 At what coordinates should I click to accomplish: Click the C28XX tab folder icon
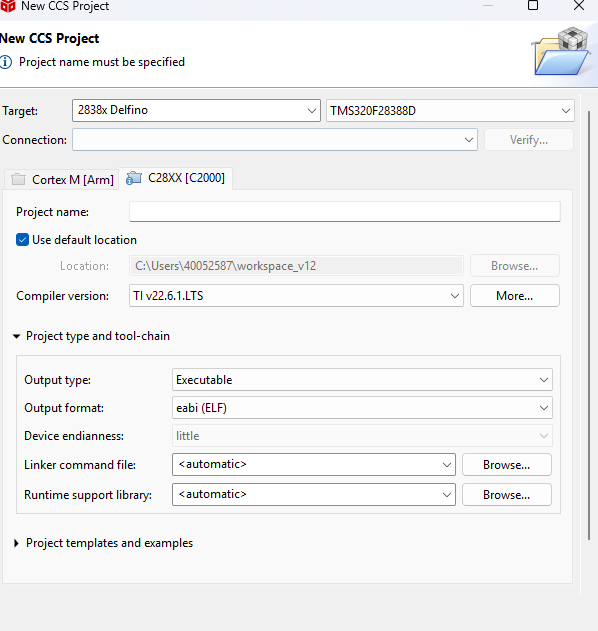pos(134,178)
